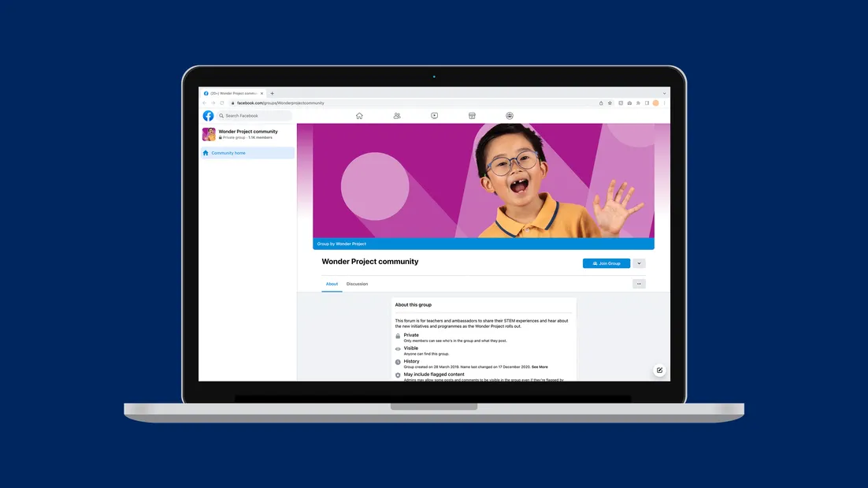
Task: Open a new browser tab
Action: coord(273,93)
